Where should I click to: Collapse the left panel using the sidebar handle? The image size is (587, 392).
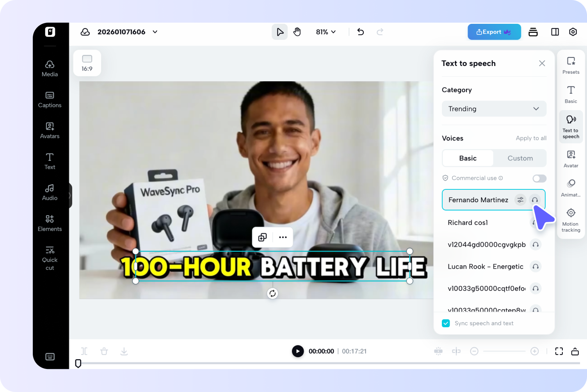point(70,195)
